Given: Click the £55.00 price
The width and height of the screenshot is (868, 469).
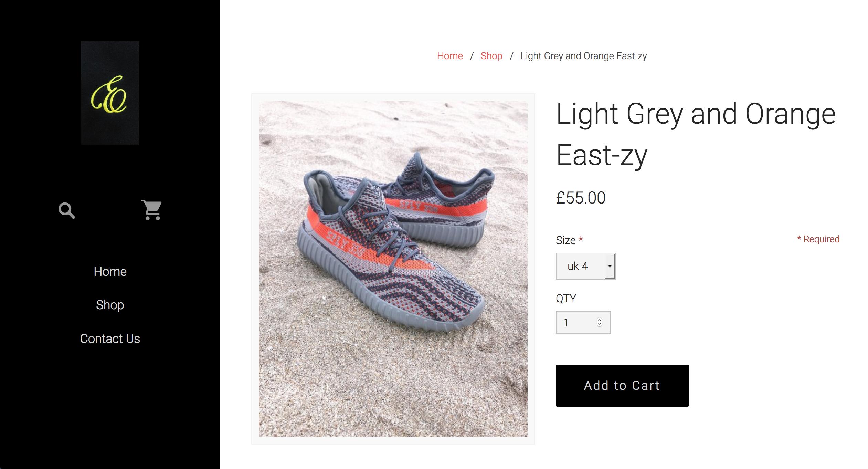Looking at the screenshot, I should click(581, 198).
